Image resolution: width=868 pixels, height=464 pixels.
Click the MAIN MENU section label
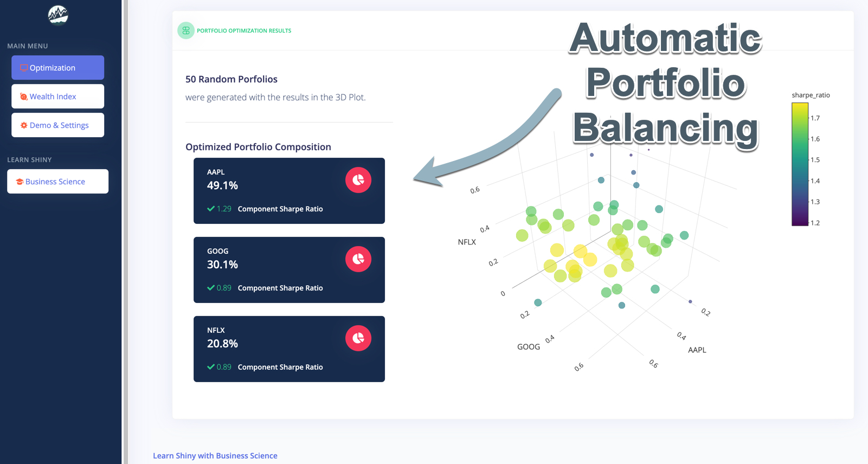(28, 46)
